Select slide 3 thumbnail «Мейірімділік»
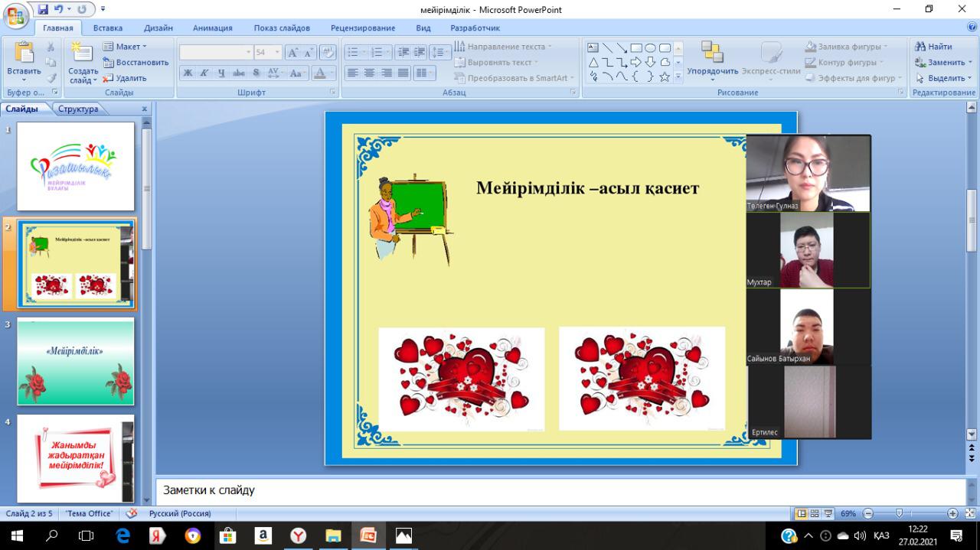The height and width of the screenshot is (550, 980). (76, 362)
